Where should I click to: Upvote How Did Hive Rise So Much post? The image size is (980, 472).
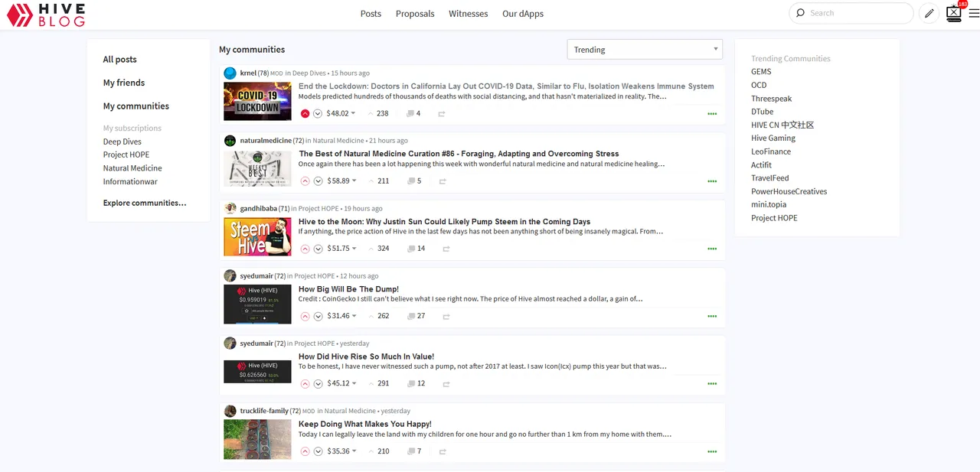click(305, 383)
